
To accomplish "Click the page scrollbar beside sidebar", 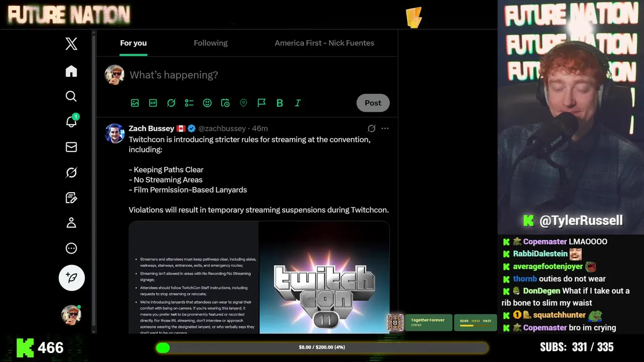I will click(x=94, y=181).
